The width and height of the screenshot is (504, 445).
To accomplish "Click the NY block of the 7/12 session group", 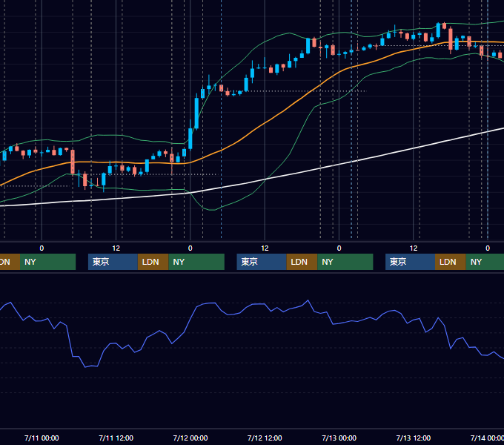I will 345,262.
